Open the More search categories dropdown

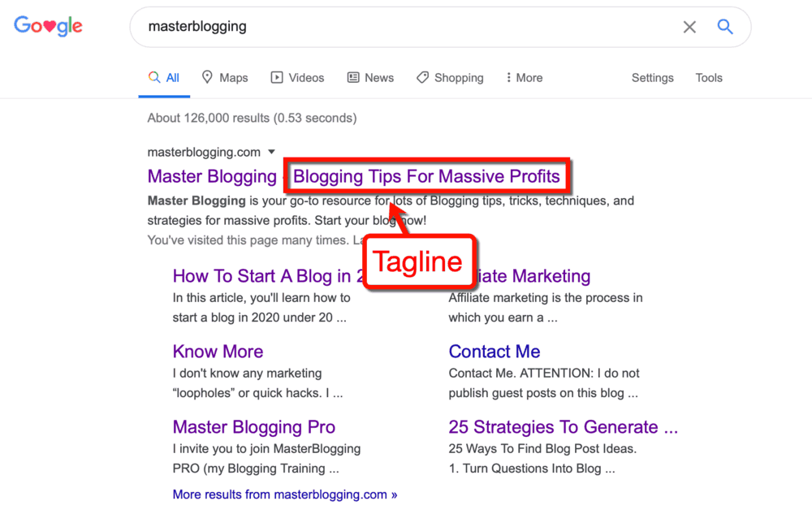(x=524, y=77)
